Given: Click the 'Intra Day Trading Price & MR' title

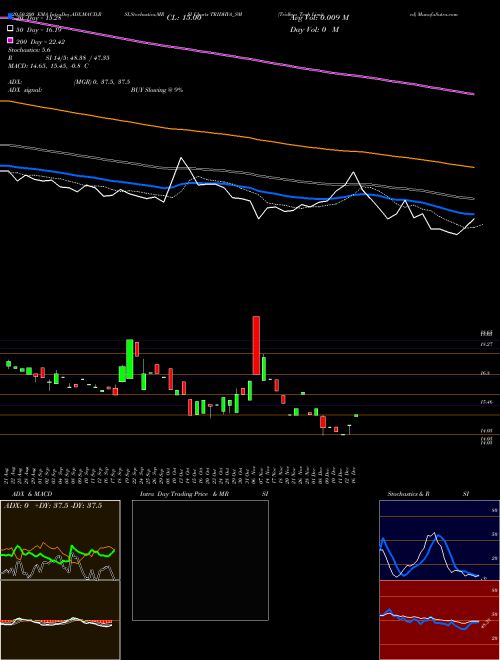Looking at the screenshot, I should coord(184,494).
